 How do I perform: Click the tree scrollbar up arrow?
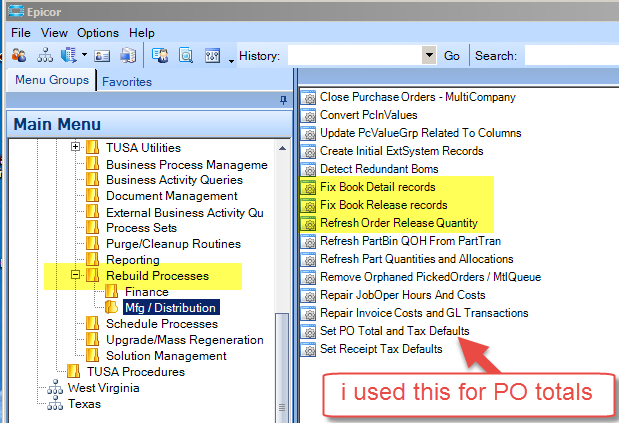click(x=282, y=148)
